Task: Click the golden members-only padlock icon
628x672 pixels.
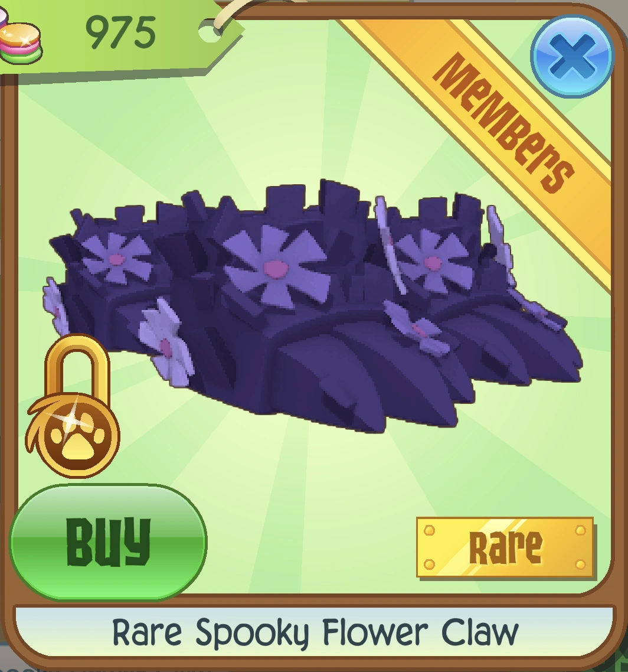Action: click(x=73, y=406)
